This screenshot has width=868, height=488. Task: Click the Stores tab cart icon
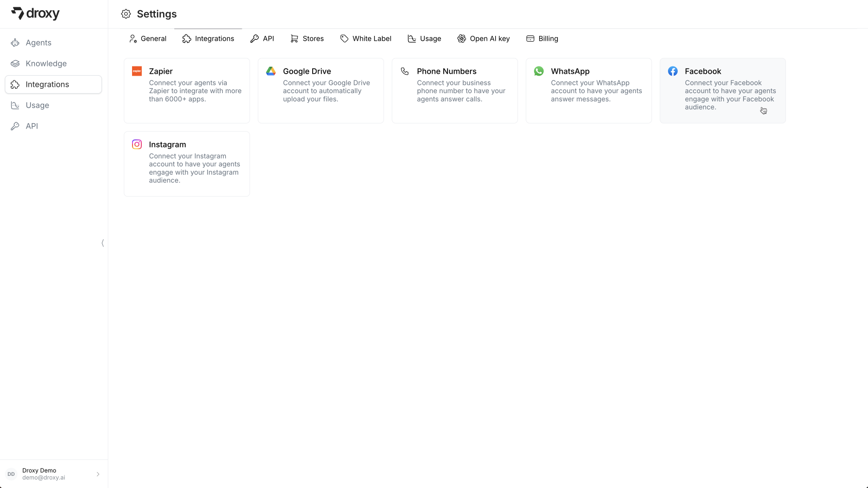coord(294,39)
